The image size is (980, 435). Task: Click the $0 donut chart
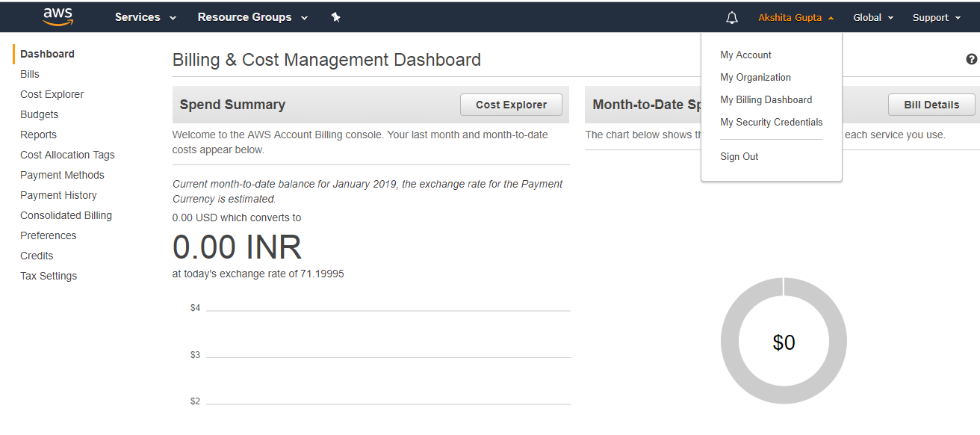point(784,341)
